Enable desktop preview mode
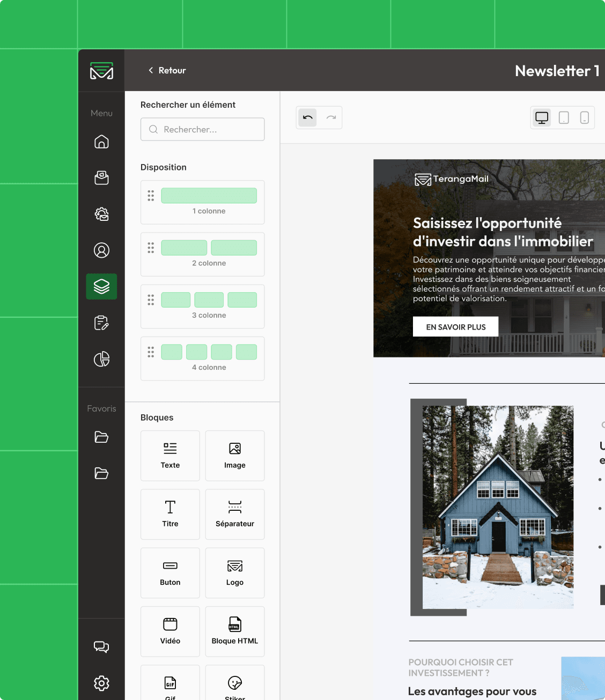This screenshot has width=605, height=700. (541, 117)
